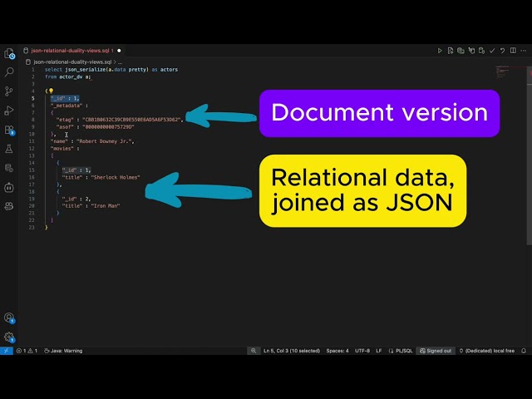Click the editor vertical scrollbar
532x399 pixels.
(x=530, y=155)
